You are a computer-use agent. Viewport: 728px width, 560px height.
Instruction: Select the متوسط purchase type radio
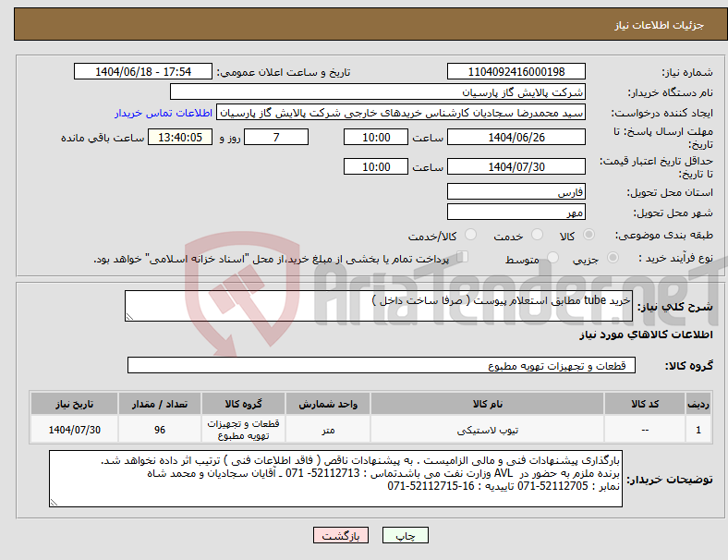coord(552,257)
